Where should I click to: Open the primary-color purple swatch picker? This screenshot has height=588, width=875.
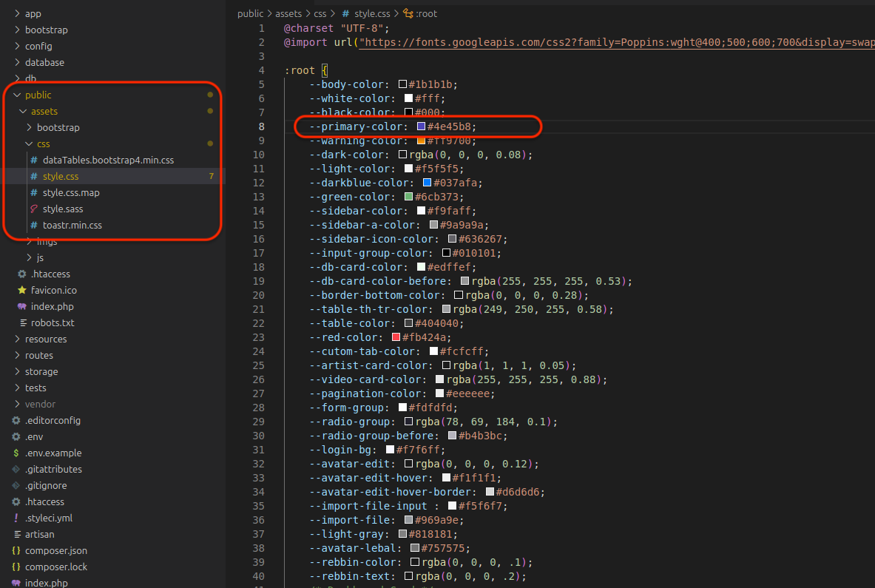[x=421, y=126]
